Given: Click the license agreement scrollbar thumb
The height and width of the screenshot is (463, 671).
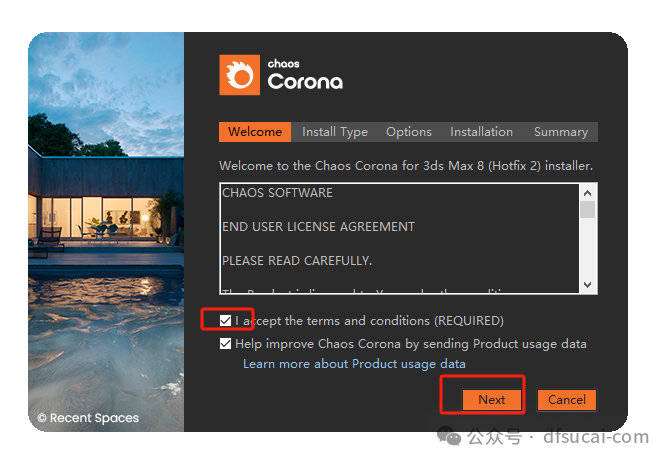Looking at the screenshot, I should (x=587, y=209).
